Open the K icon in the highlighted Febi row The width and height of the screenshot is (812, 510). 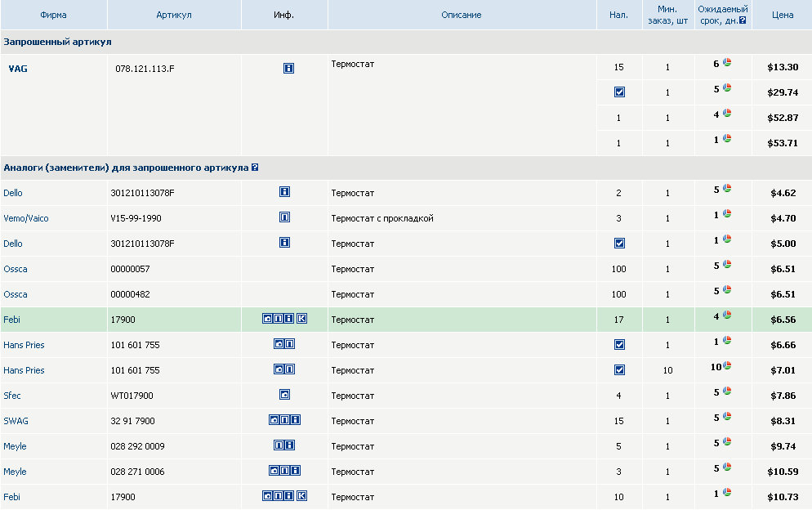[301, 319]
